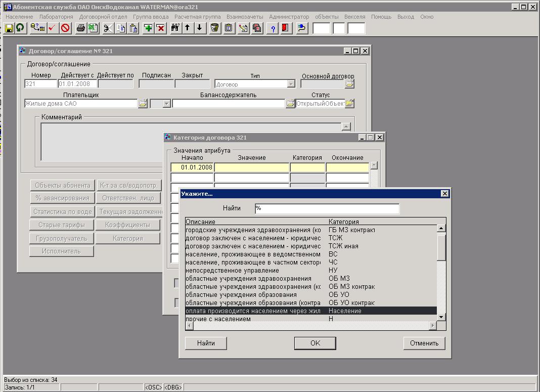
Task: Click the green refresh arrow toolbar icon
Action: (x=20, y=28)
